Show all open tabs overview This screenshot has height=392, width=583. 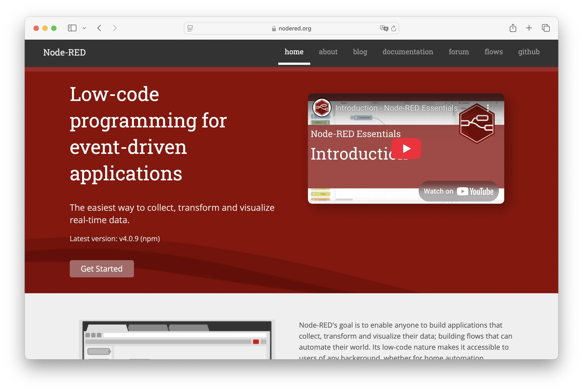(546, 28)
